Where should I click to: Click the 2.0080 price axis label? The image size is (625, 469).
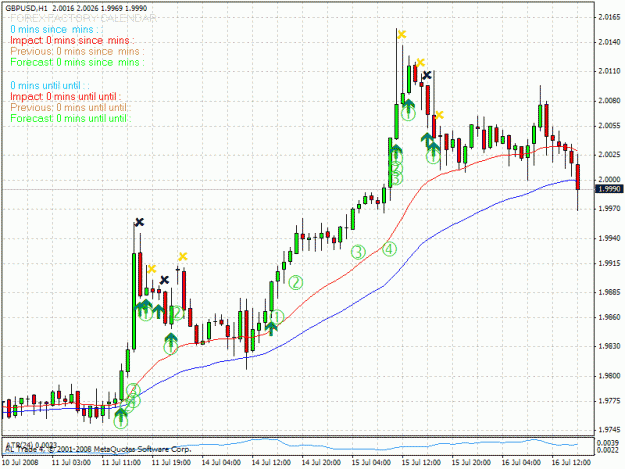tap(609, 101)
